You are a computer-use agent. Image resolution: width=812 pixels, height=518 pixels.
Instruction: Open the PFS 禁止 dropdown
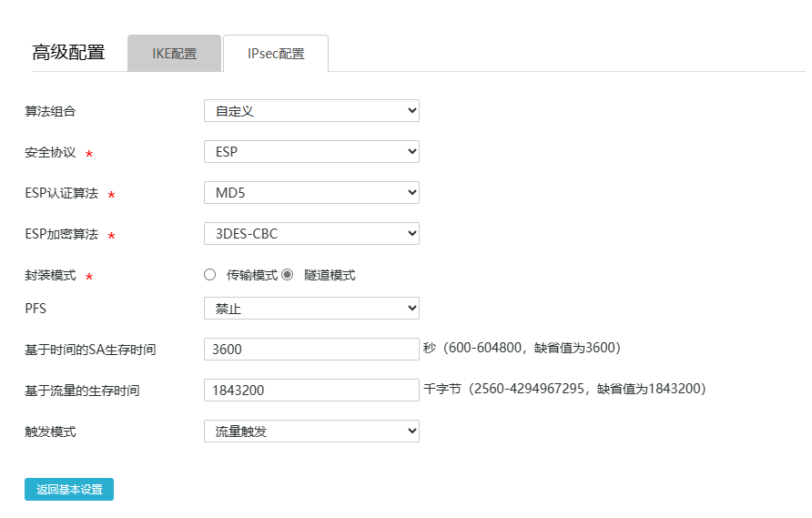point(311,309)
